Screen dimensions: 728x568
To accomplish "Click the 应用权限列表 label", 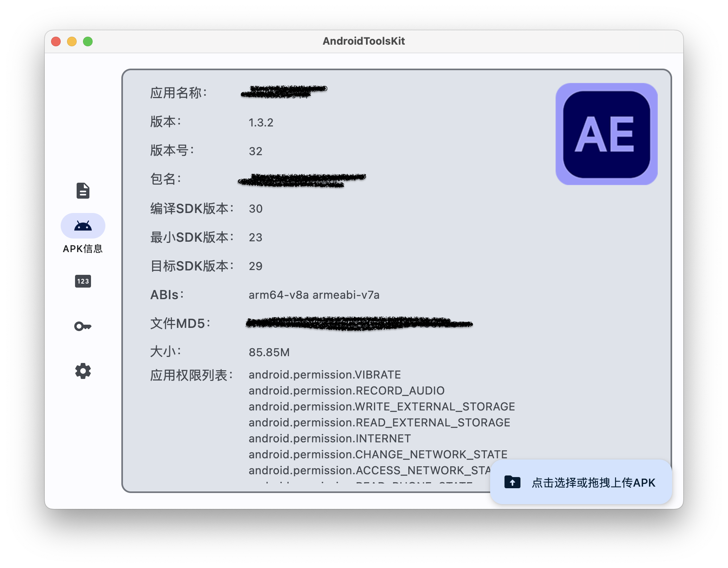I will tap(191, 375).
